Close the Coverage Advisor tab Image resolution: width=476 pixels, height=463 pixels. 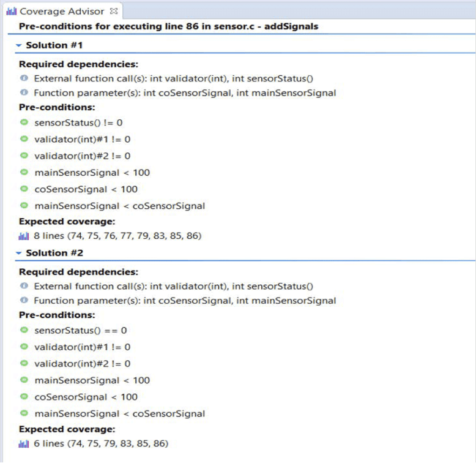tap(114, 11)
